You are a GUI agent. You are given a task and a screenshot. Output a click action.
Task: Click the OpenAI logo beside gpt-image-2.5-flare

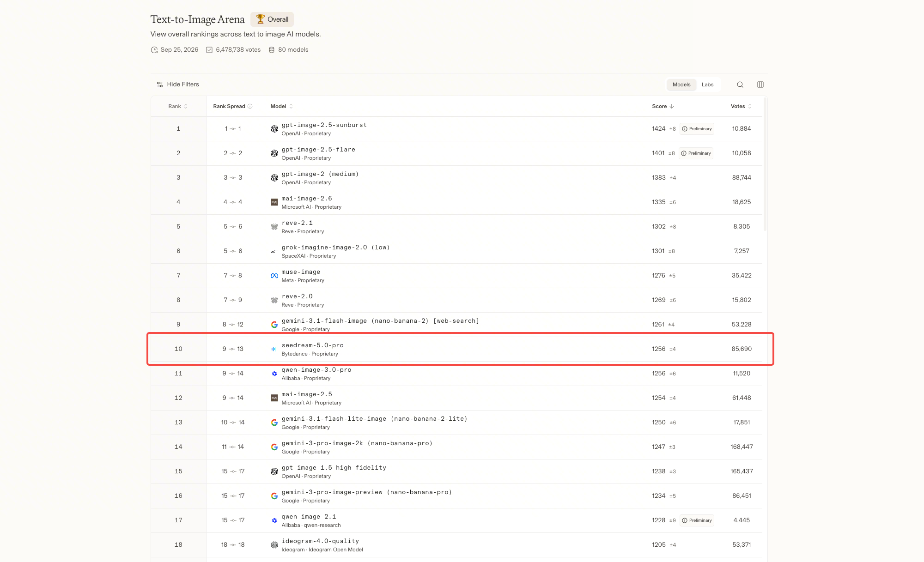point(274,153)
